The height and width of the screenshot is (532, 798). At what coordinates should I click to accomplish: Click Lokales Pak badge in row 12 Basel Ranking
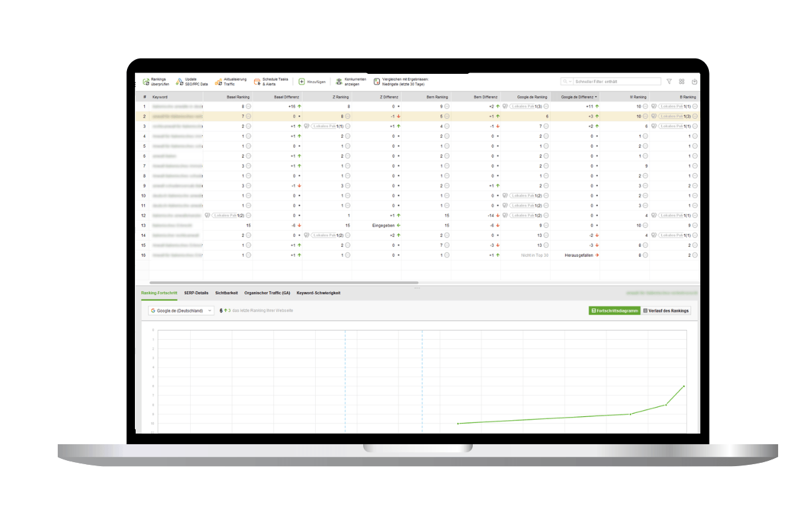[x=224, y=215]
